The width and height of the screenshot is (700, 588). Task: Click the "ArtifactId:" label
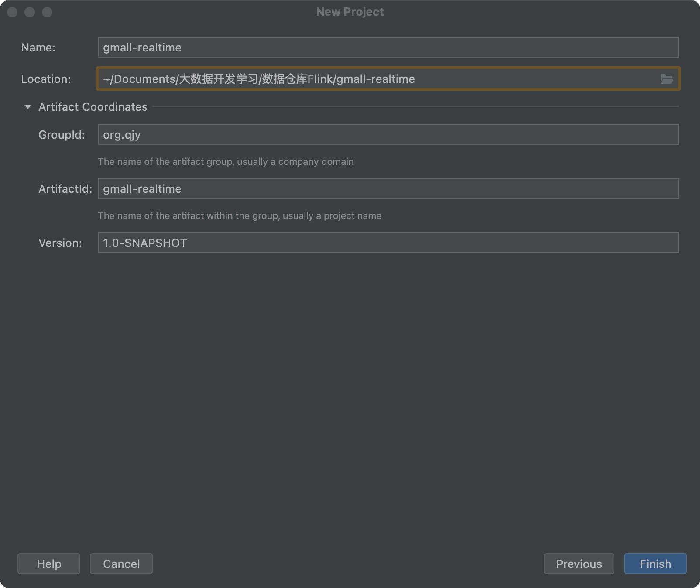(x=65, y=189)
